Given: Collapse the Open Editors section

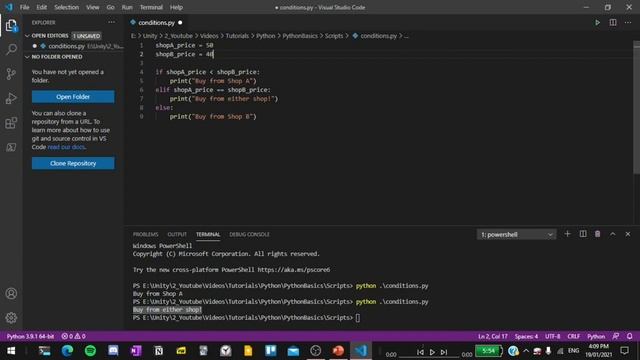Looking at the screenshot, I should (x=27, y=36).
